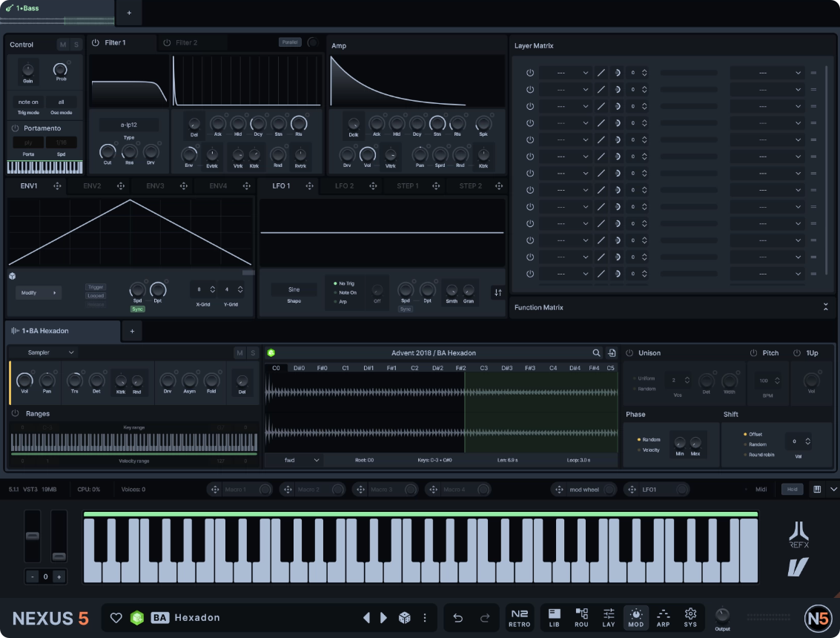
Task: Click the LFO 1 modulation drag-target icon
Action: (310, 186)
